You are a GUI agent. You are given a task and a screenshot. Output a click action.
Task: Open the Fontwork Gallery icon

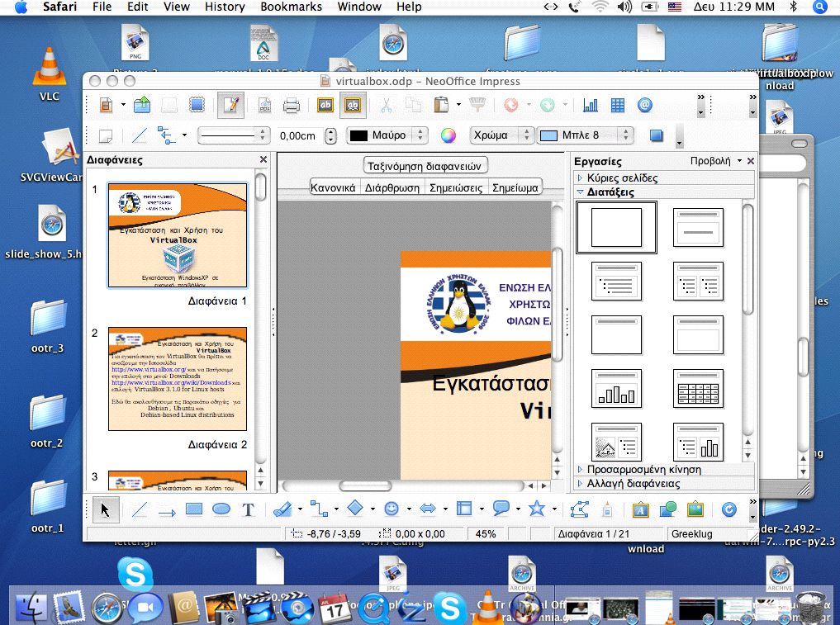point(640,510)
